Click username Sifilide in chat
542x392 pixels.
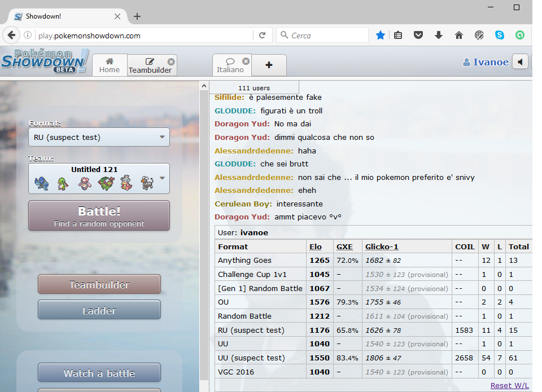[x=230, y=98]
